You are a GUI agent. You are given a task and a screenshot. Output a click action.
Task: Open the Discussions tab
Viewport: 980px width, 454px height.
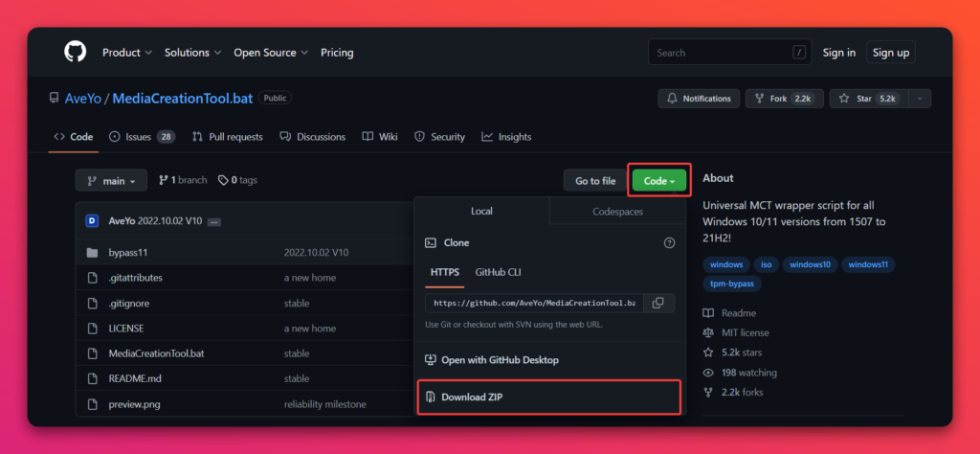[313, 136]
